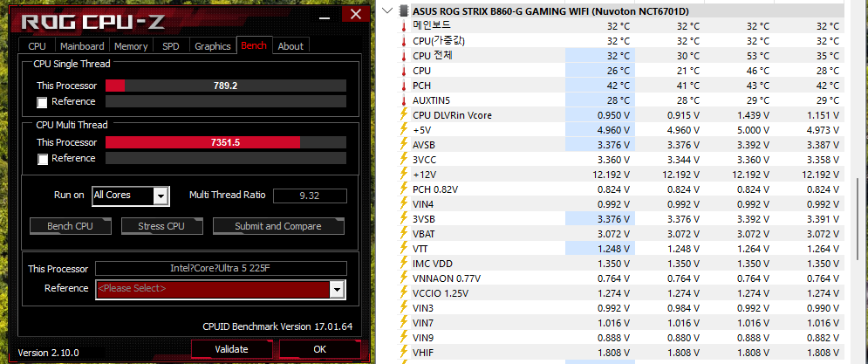
Task: Click the single thread score bar 789.2
Action: 226,86
